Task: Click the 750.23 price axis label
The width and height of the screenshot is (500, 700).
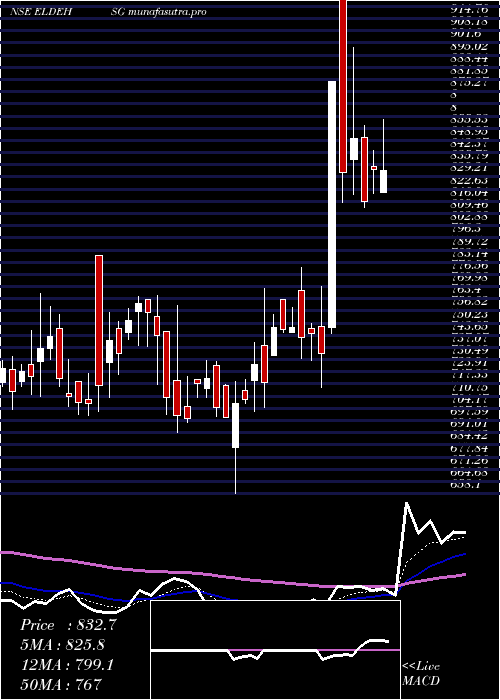Action: pyautogui.click(x=467, y=315)
